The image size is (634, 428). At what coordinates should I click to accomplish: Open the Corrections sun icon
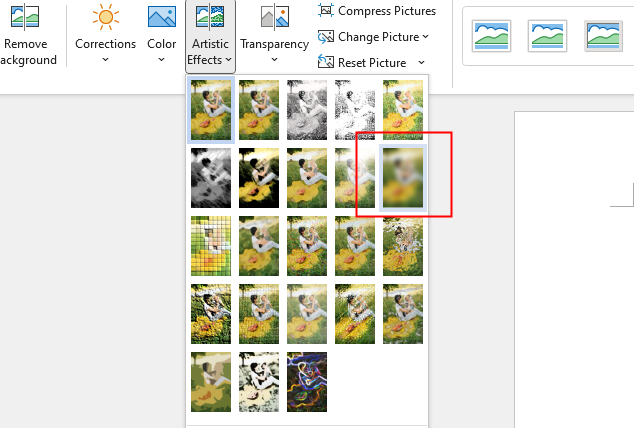point(106,17)
